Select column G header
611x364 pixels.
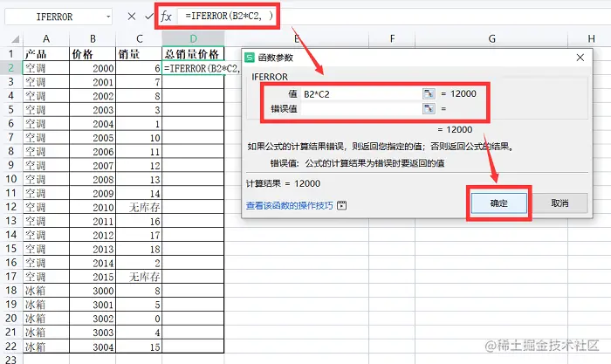[x=491, y=39]
